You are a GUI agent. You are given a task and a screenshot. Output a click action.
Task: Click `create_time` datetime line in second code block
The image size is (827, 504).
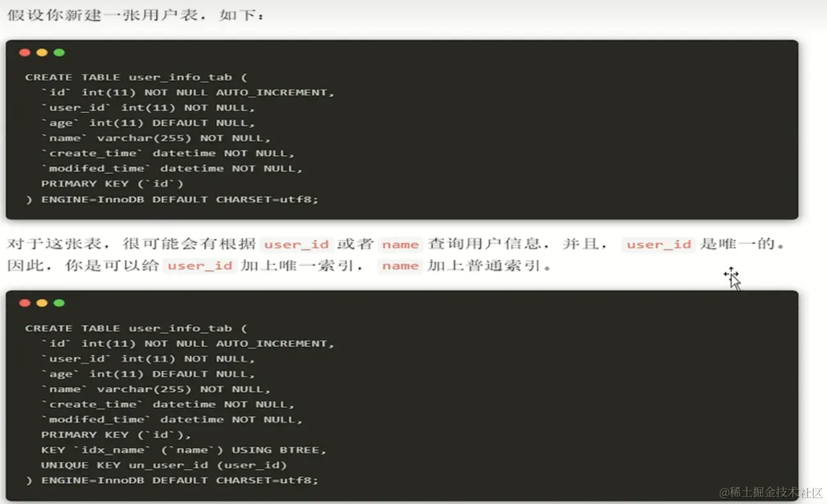168,405
